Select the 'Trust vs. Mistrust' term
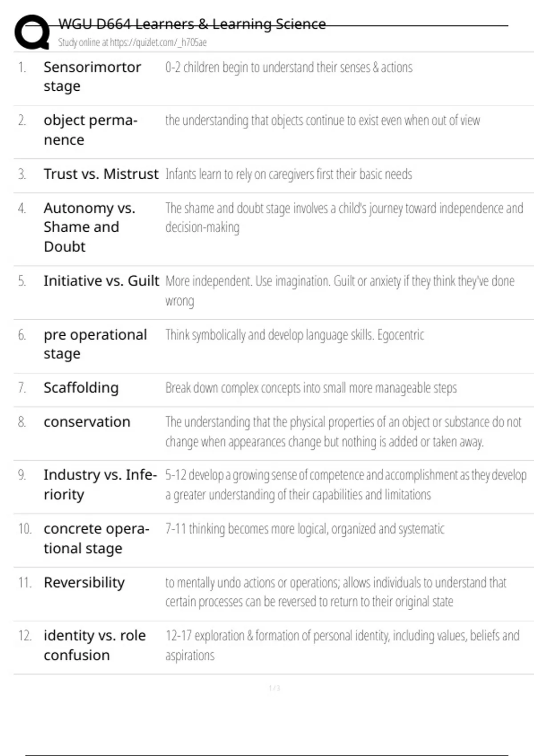Image resolution: width=534 pixels, height=756 pixels. point(101,174)
